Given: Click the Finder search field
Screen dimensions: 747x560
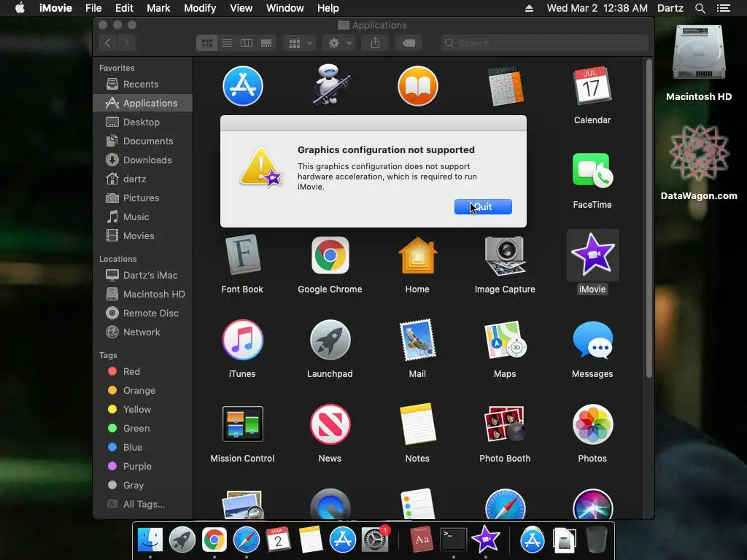Looking at the screenshot, I should tap(544, 43).
